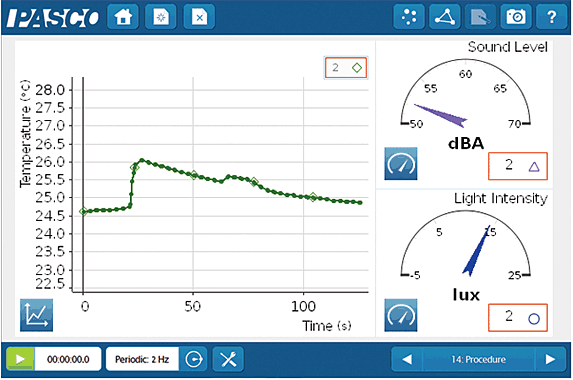Open the Bluetooth sensor connection icon
Screen dimensions: 573x380
tap(409, 17)
